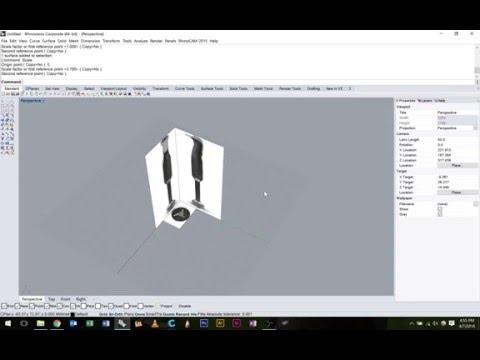The height and width of the screenshot is (360, 480).
Task: Click the New file toolbar icon
Action: point(3,94)
